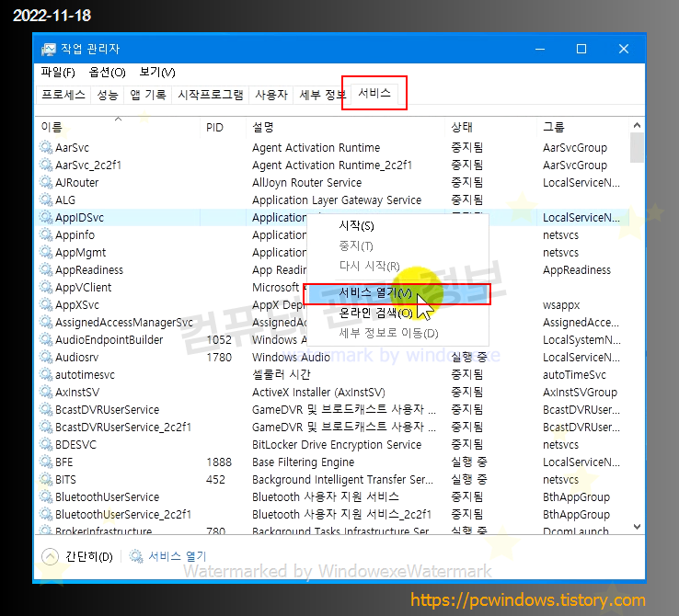
Task: Open the 서비스 열기 link at the bottom
Action: [178, 556]
